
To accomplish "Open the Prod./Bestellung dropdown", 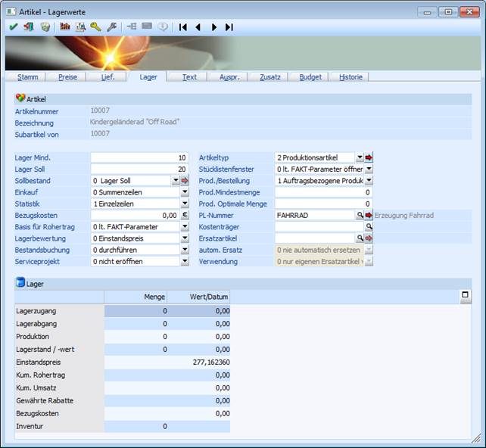I will (x=369, y=181).
